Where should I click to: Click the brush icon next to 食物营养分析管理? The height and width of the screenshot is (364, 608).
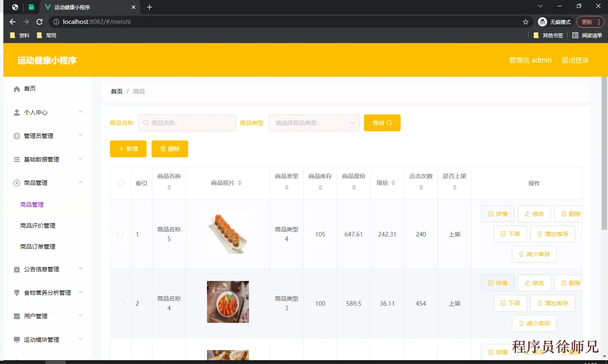pos(17,293)
